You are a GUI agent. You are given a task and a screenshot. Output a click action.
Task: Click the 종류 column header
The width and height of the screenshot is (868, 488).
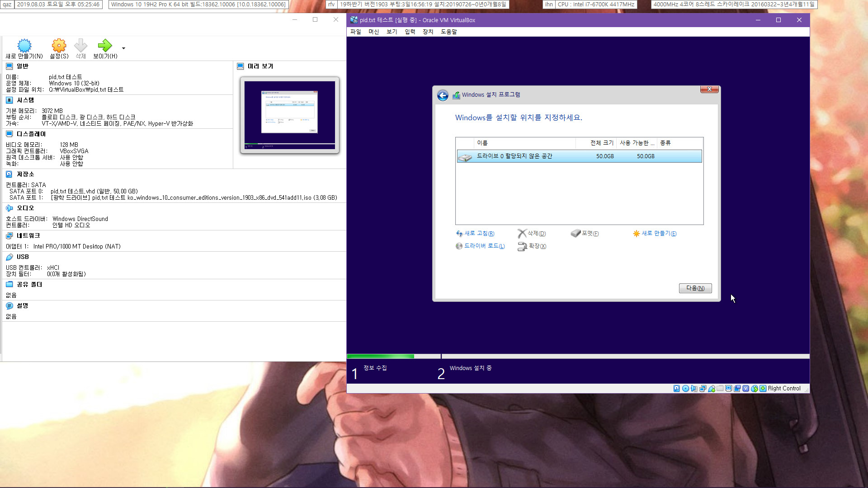pyautogui.click(x=680, y=143)
